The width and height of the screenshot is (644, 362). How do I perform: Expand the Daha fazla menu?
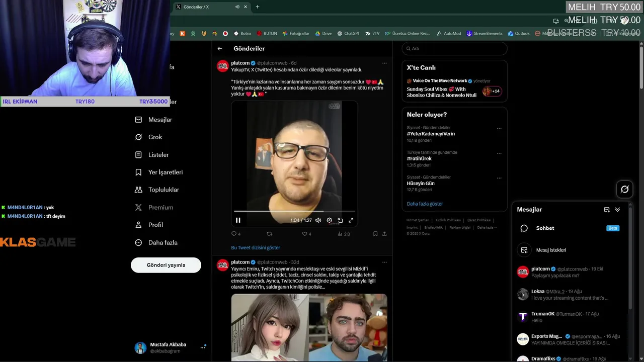[156, 242]
